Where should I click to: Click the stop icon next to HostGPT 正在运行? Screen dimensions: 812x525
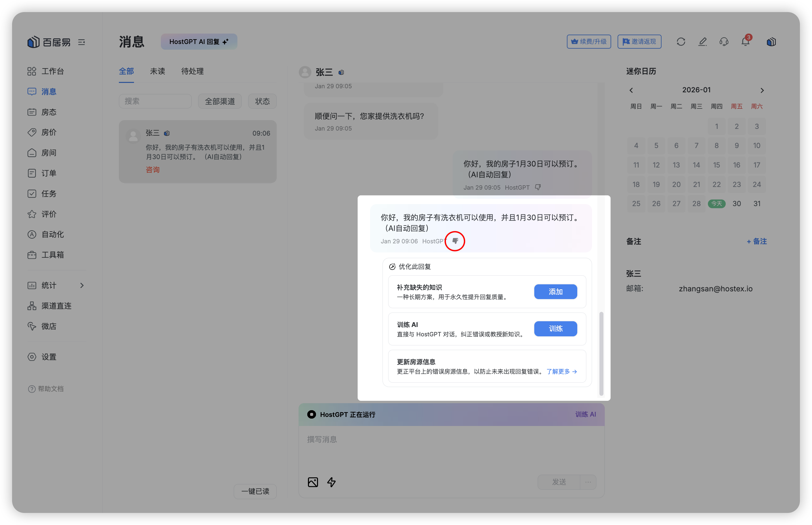pyautogui.click(x=311, y=414)
